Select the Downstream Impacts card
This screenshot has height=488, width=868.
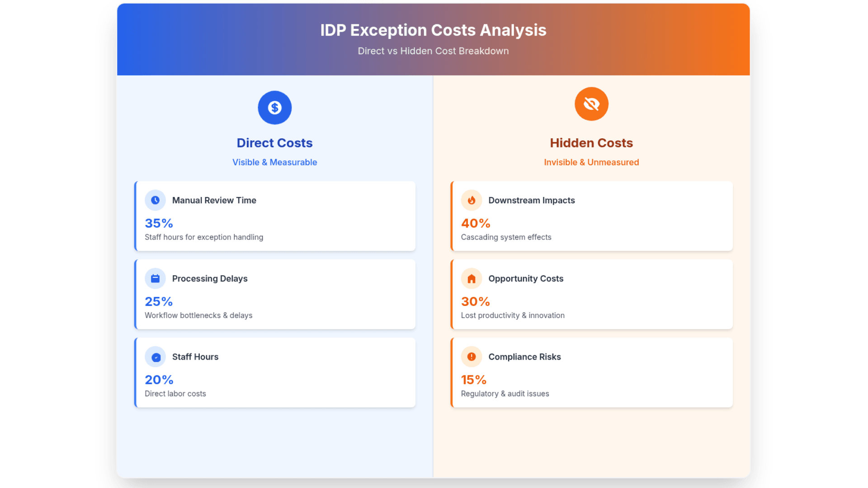(591, 216)
